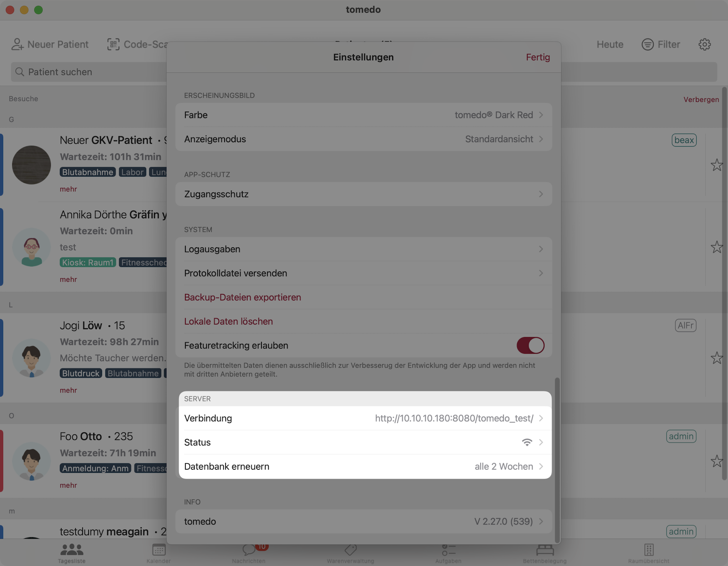Image resolution: width=728 pixels, height=566 pixels.
Task: Click Lokale Daten löschen
Action: pos(228,321)
